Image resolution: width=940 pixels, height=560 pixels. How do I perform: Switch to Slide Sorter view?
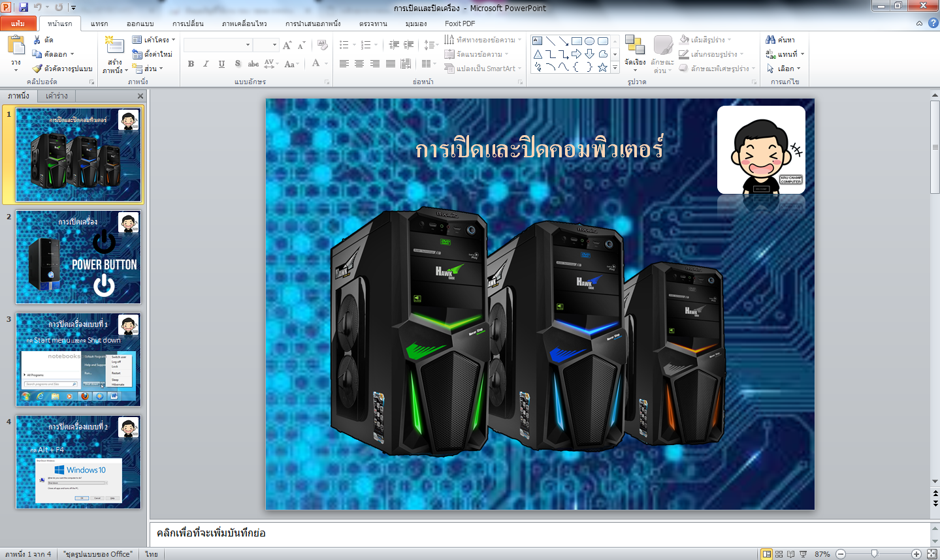[x=779, y=554]
